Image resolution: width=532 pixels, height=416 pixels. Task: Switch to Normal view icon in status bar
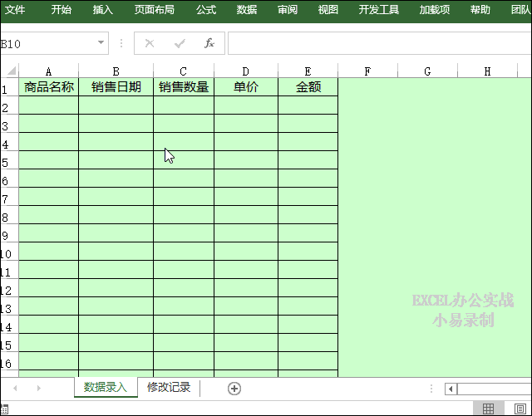click(x=488, y=409)
